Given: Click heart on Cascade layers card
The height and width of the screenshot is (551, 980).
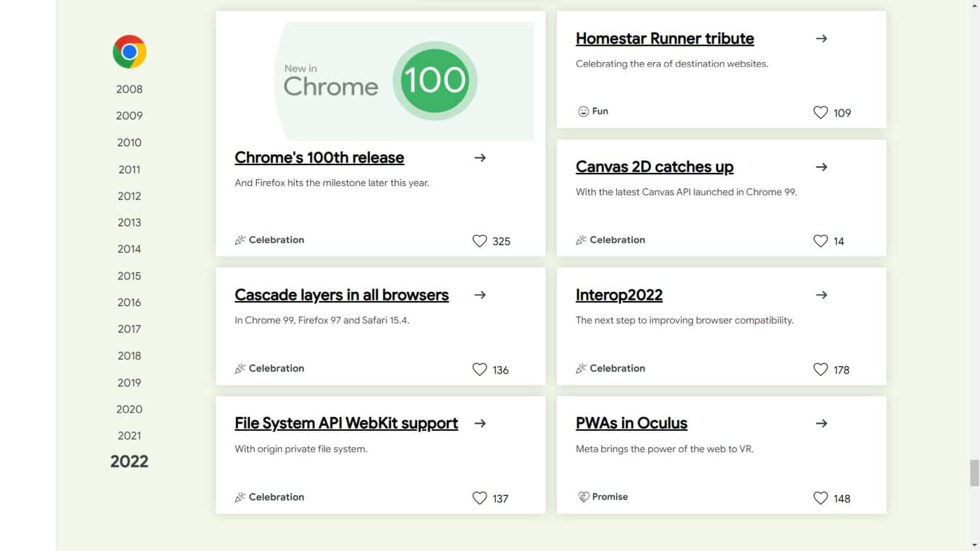Looking at the screenshot, I should pyautogui.click(x=480, y=370).
